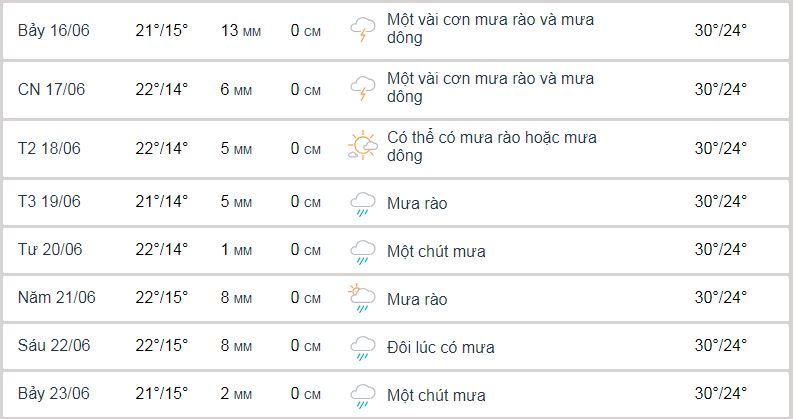Click 'Mưa rào' description for T3 19/06
Screen dimensions: 793x419
click(417, 203)
